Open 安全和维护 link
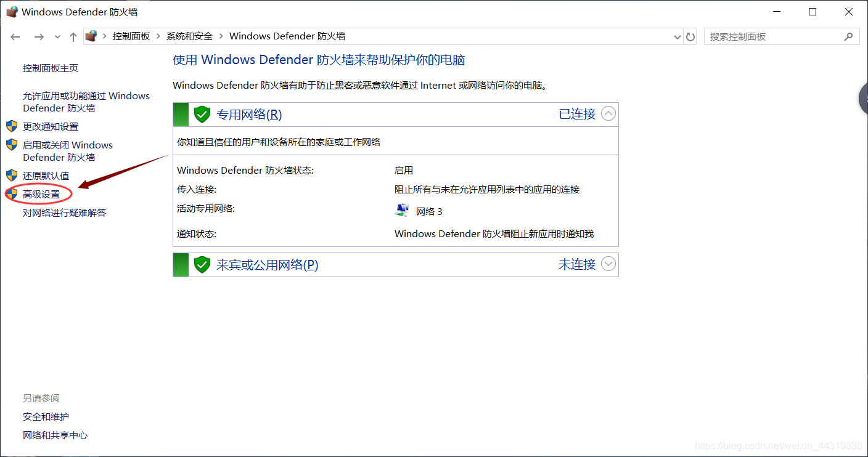The image size is (868, 457). (x=46, y=417)
